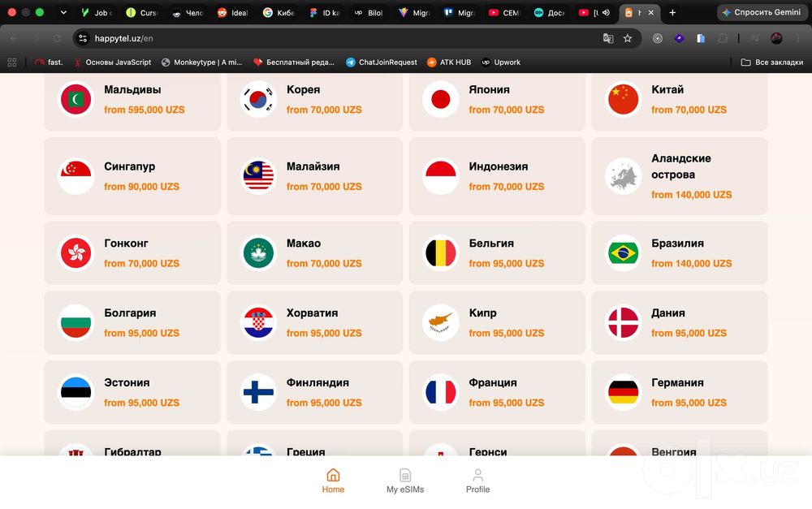Click the Croatia flag icon
Screen dimensions: 812x509
tap(258, 322)
